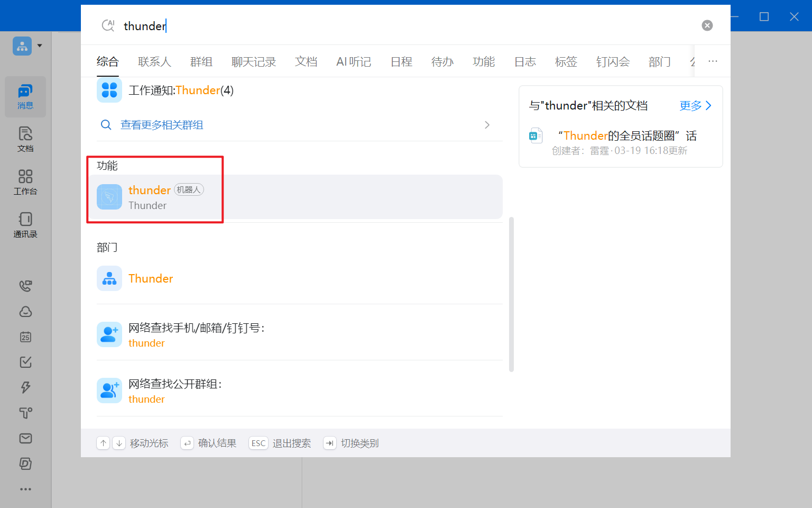Image resolution: width=812 pixels, height=508 pixels.
Task: Open the Documents (文档) sidebar icon
Action: tap(25, 139)
